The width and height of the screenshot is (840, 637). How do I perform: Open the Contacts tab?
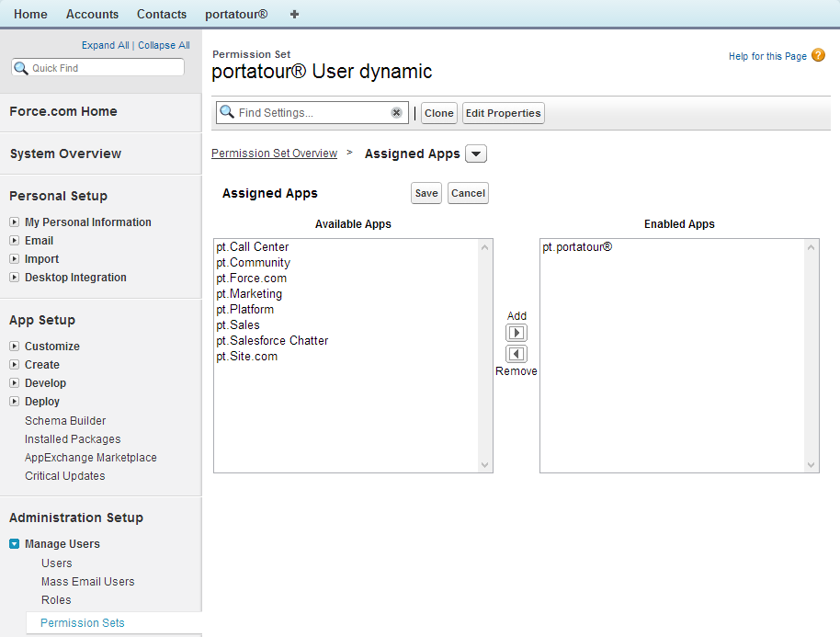coord(162,14)
